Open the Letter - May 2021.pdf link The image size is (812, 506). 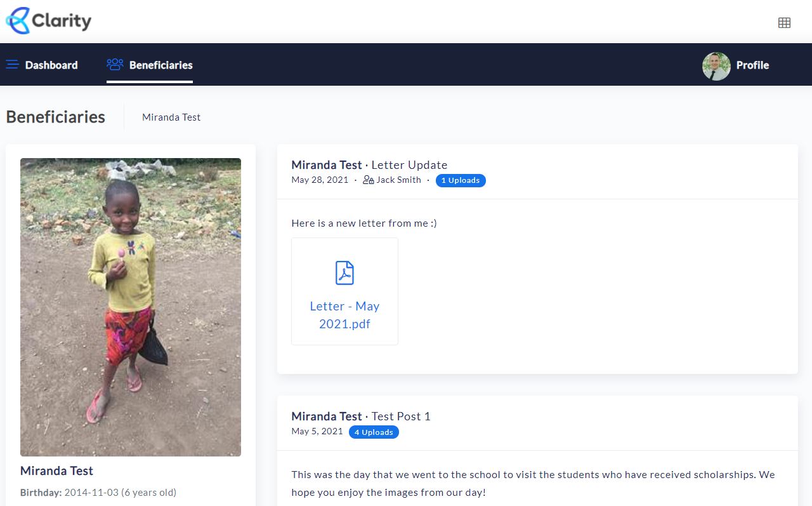pyautogui.click(x=344, y=315)
